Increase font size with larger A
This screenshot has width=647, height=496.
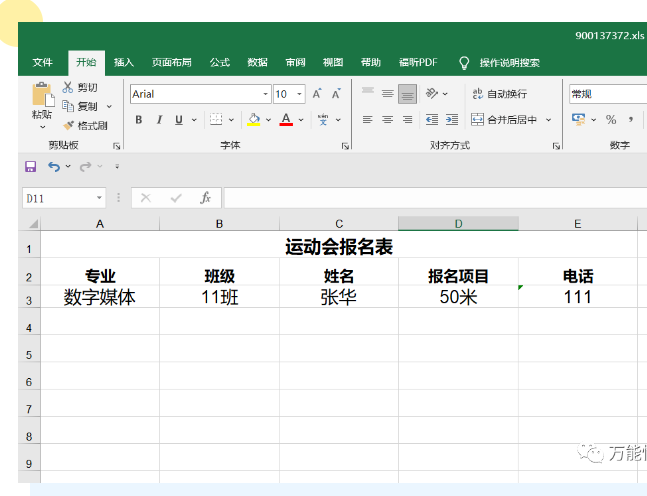[317, 94]
